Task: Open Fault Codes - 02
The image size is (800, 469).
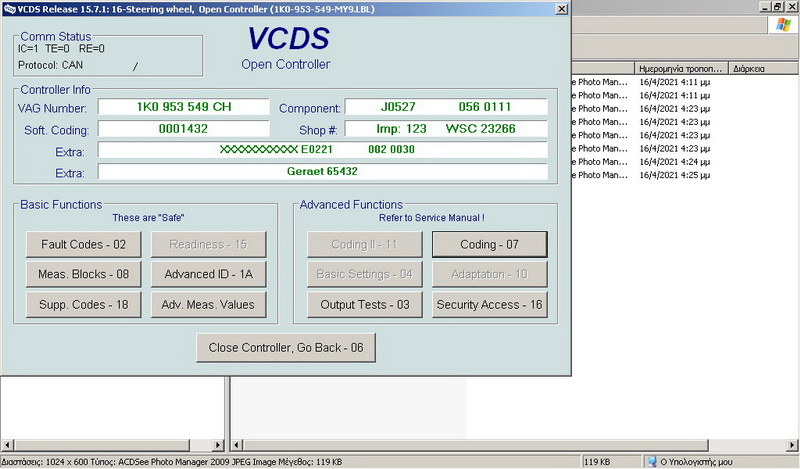Action: point(84,244)
